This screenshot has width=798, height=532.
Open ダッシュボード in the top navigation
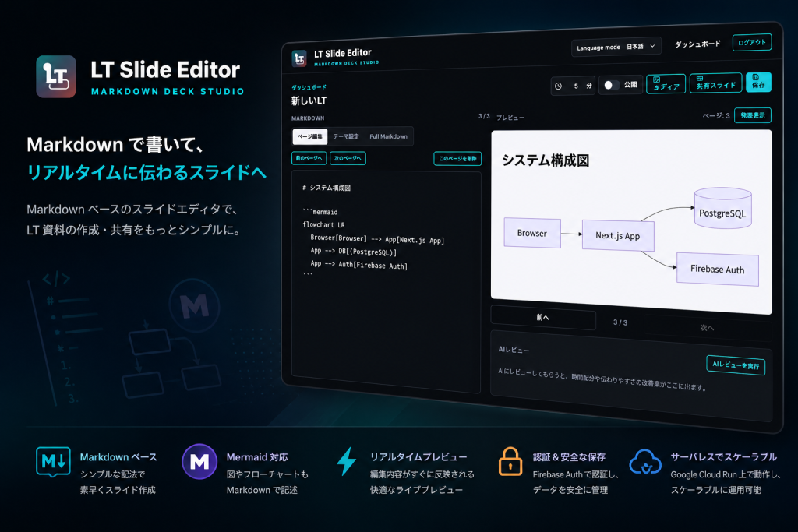pos(697,44)
